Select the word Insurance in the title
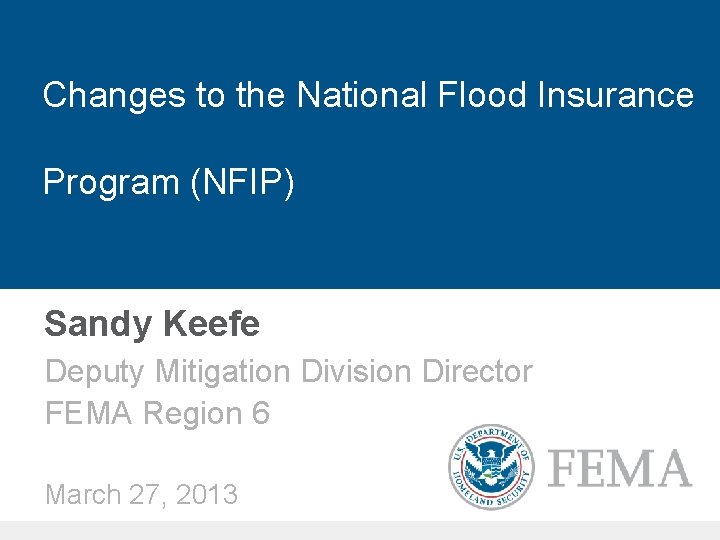 [x=615, y=95]
